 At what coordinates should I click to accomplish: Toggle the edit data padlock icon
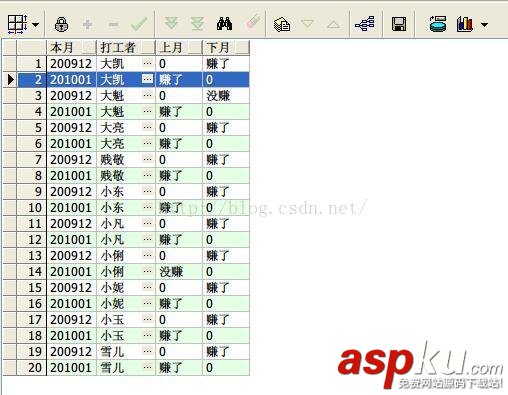pyautogui.click(x=61, y=24)
